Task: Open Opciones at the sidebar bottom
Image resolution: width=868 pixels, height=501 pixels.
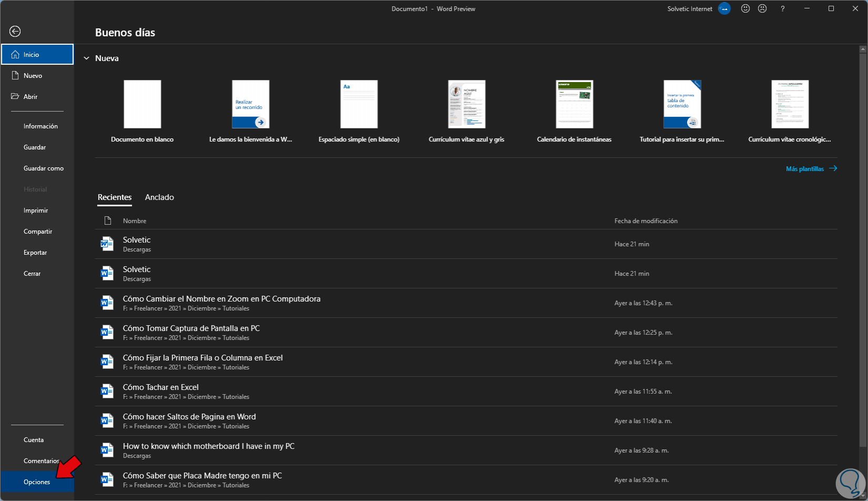Action: coord(37,482)
